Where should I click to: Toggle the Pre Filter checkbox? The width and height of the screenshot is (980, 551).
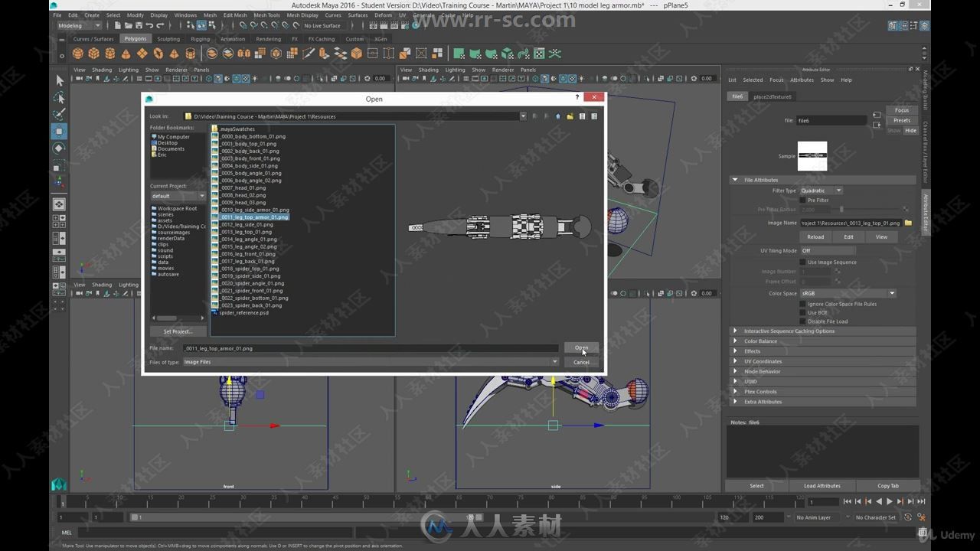pos(802,200)
